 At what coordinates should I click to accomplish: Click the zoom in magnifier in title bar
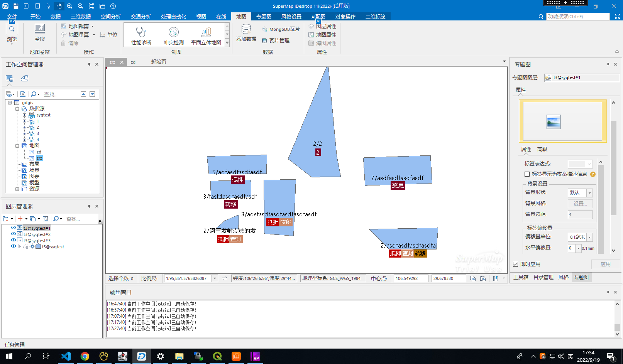[69, 6]
